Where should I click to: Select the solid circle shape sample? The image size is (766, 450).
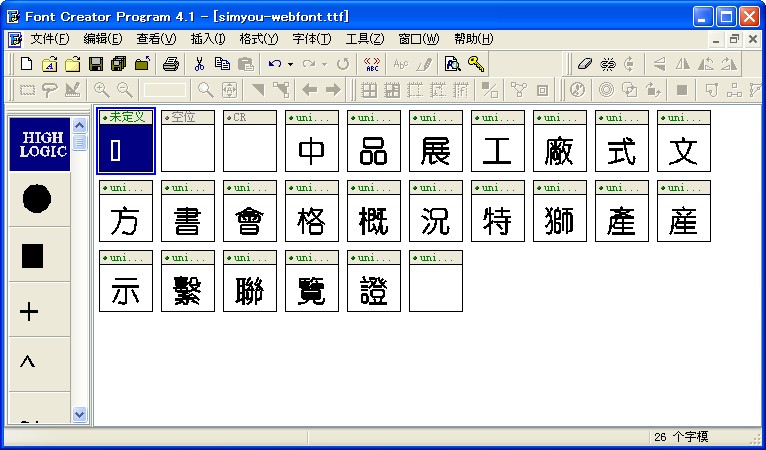pos(36,199)
